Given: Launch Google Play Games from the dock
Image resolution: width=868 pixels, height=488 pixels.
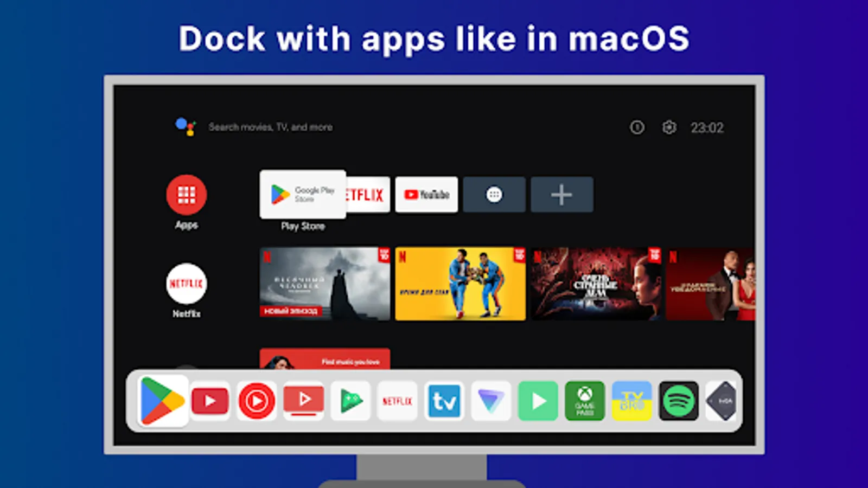Looking at the screenshot, I should click(350, 401).
